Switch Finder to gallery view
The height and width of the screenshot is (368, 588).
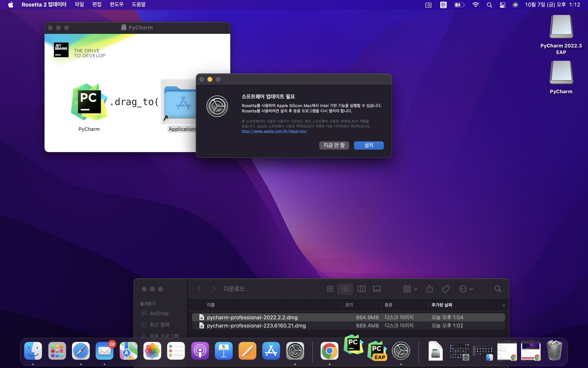tap(377, 289)
